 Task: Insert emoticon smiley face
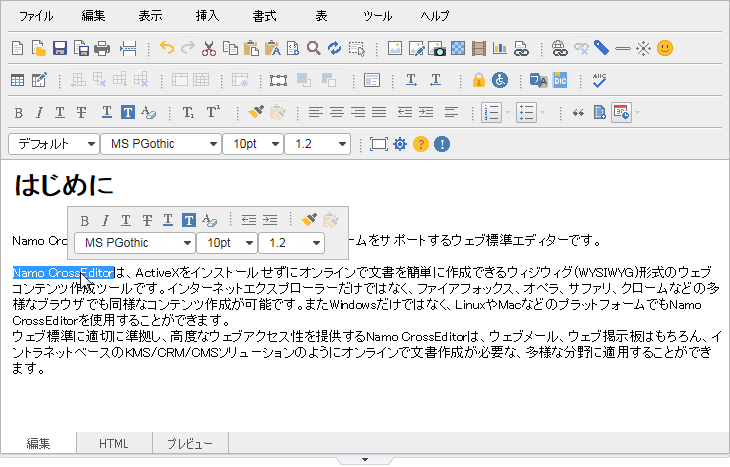click(665, 48)
